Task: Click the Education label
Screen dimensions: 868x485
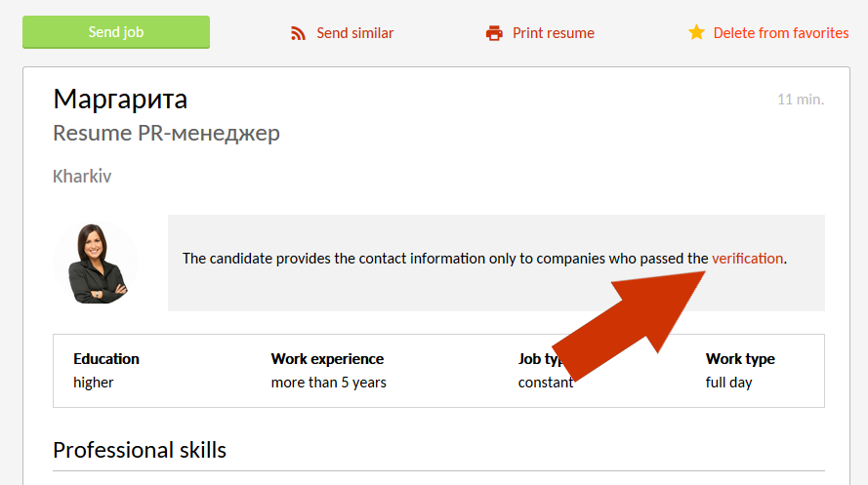Action: pos(106,359)
